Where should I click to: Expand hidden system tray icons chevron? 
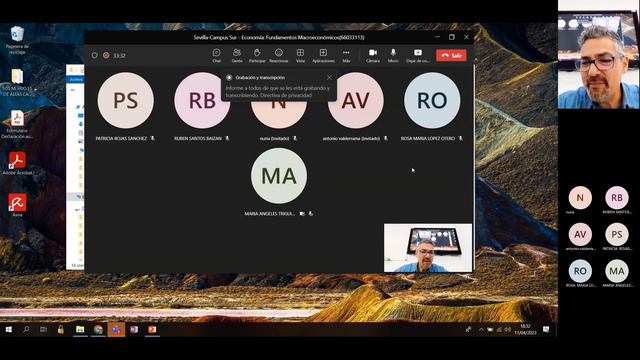(481, 329)
